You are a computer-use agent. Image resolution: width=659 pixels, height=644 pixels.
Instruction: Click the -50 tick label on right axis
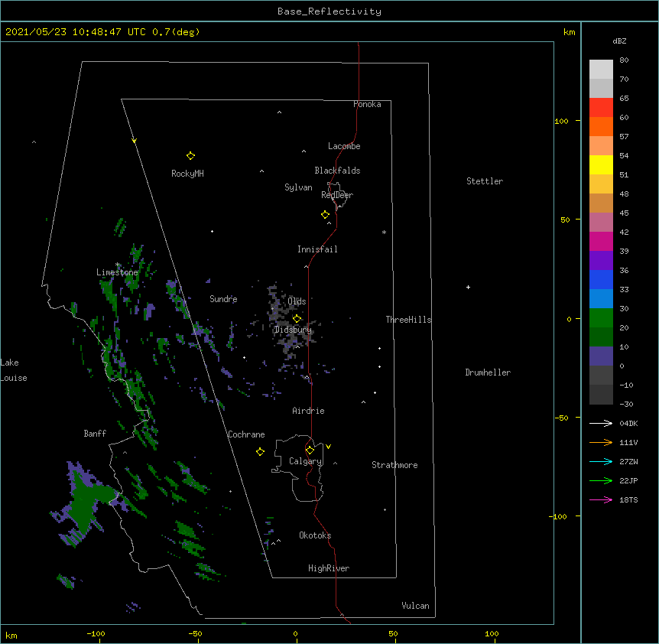(x=561, y=418)
